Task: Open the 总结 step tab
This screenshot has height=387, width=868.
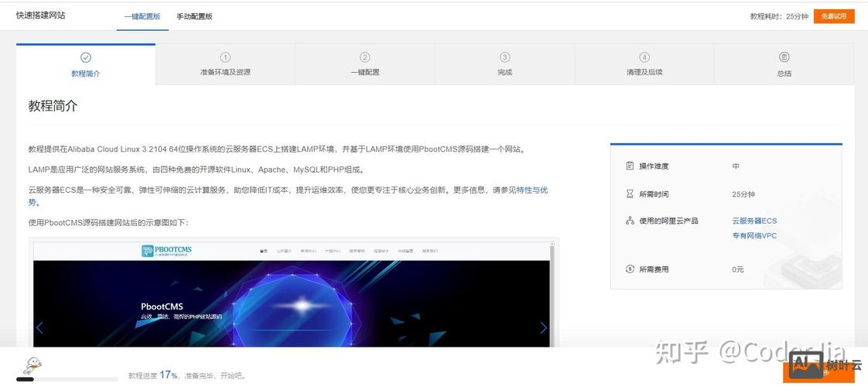Action: click(x=784, y=65)
